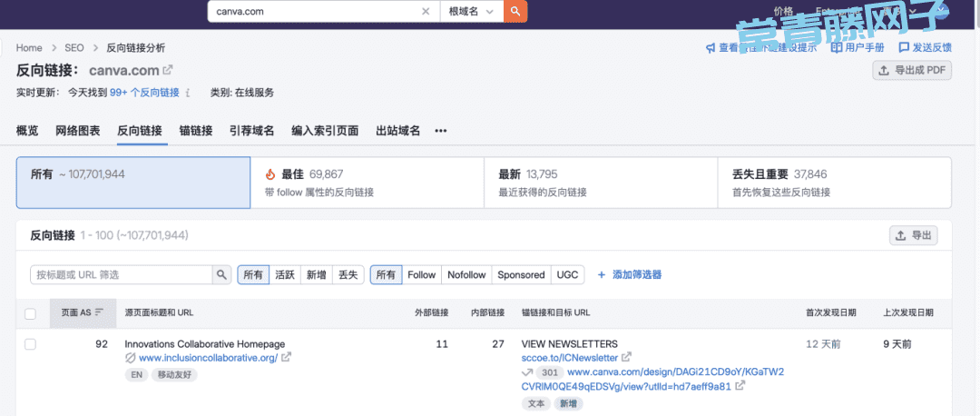Click the 移动友好 tag
This screenshot has height=416, width=980.
(x=174, y=375)
